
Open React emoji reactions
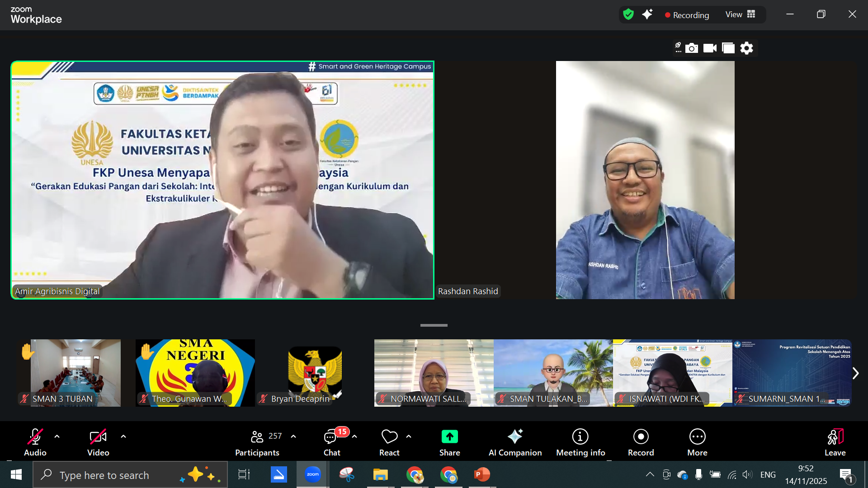[x=389, y=441]
